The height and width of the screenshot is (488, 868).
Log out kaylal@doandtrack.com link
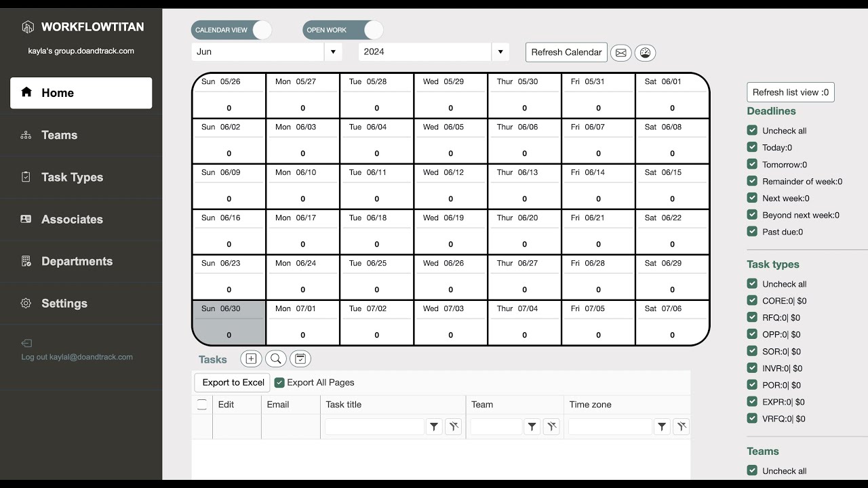click(77, 357)
